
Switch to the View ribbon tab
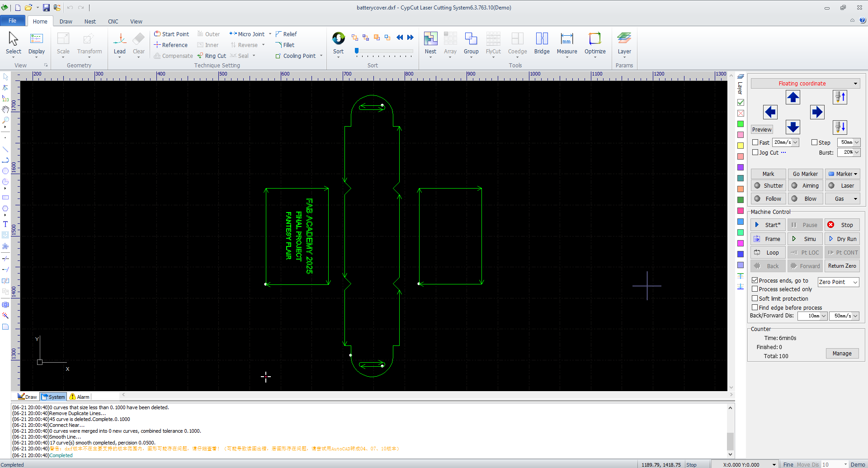click(136, 21)
